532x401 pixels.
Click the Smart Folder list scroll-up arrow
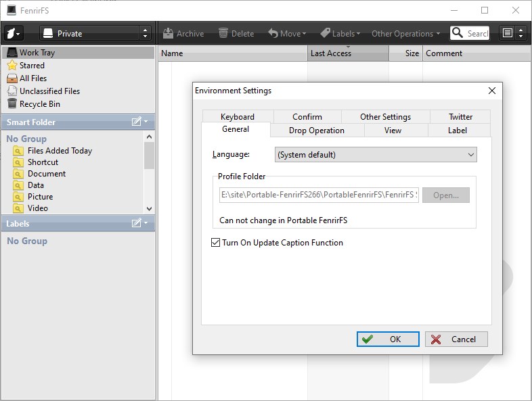coord(149,137)
